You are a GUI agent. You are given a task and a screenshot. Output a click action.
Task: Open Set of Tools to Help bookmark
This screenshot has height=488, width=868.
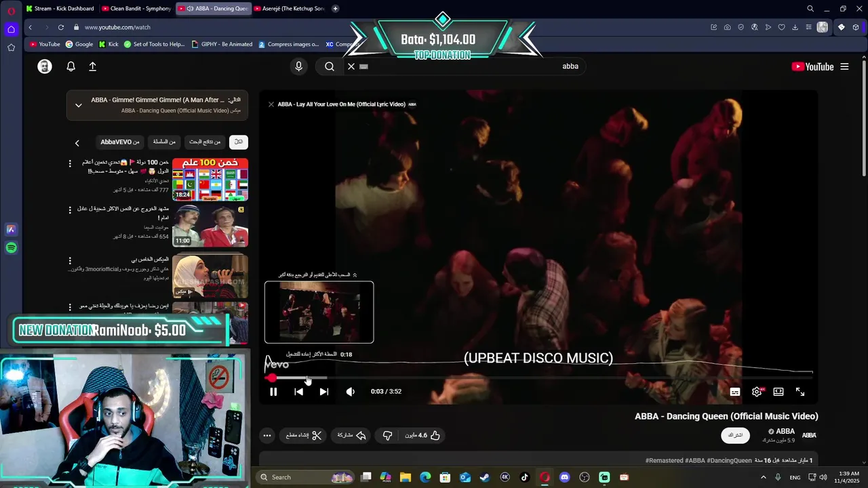coord(154,44)
